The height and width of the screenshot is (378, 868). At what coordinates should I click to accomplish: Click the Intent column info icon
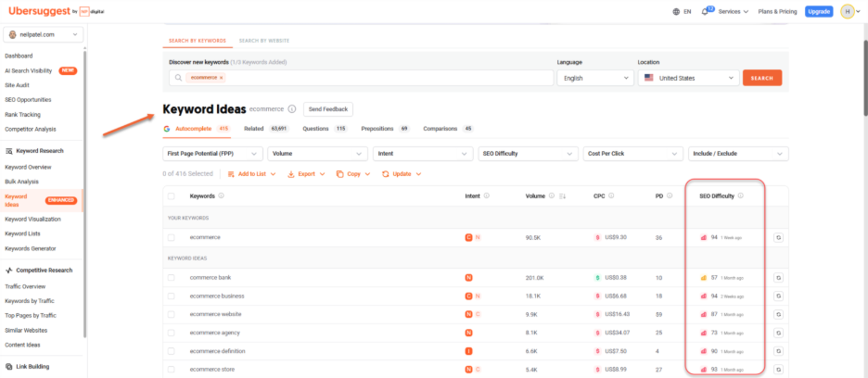click(486, 195)
